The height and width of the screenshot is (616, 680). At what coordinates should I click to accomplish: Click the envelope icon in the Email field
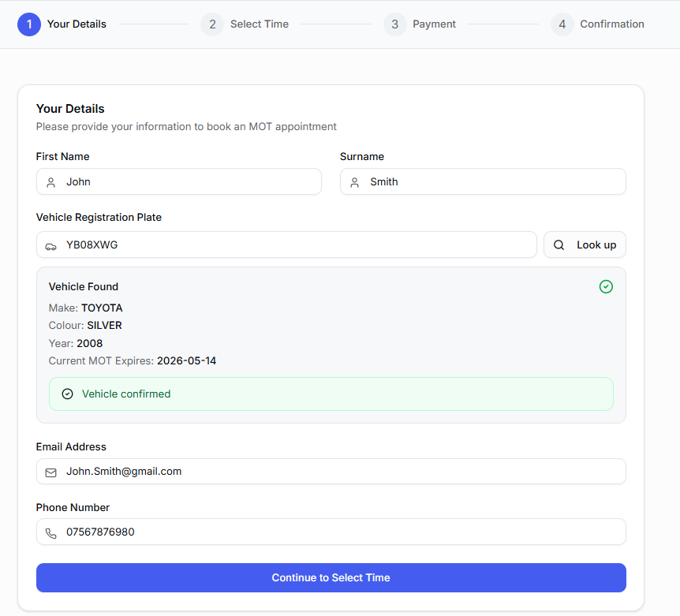pos(50,472)
